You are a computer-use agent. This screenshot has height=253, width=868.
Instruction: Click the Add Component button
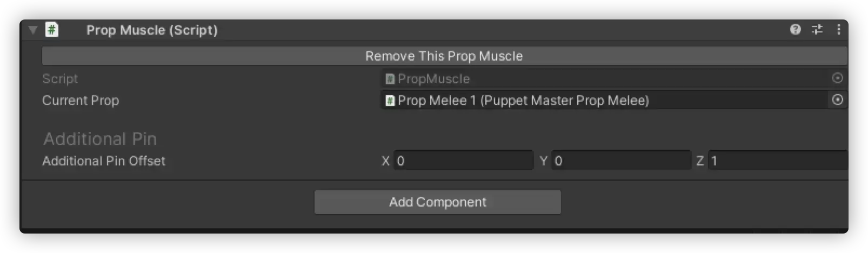438,202
